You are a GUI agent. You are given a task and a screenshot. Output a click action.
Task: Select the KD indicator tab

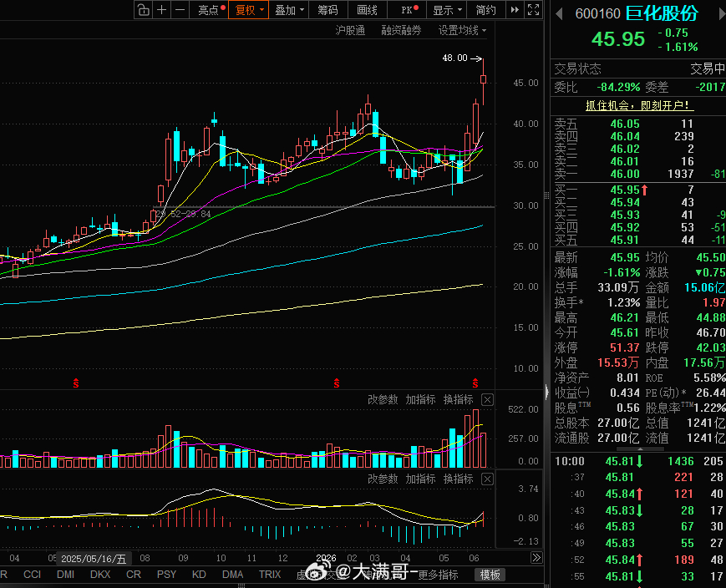click(x=199, y=575)
